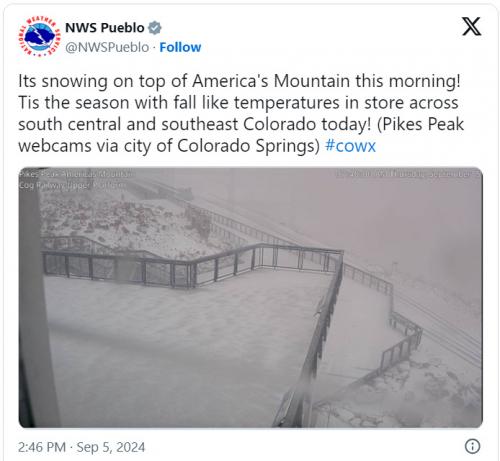Click the 'webcams via city of Colorado Springs' text
Image resolution: width=500 pixels, height=461 pixels.
169,146
